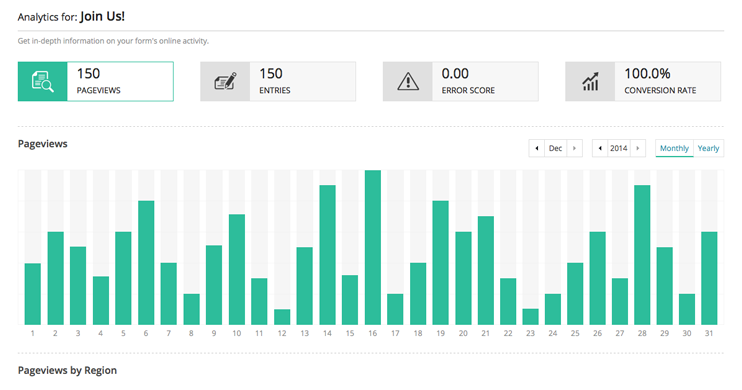Switch to the Monthly view tab

[x=674, y=148]
